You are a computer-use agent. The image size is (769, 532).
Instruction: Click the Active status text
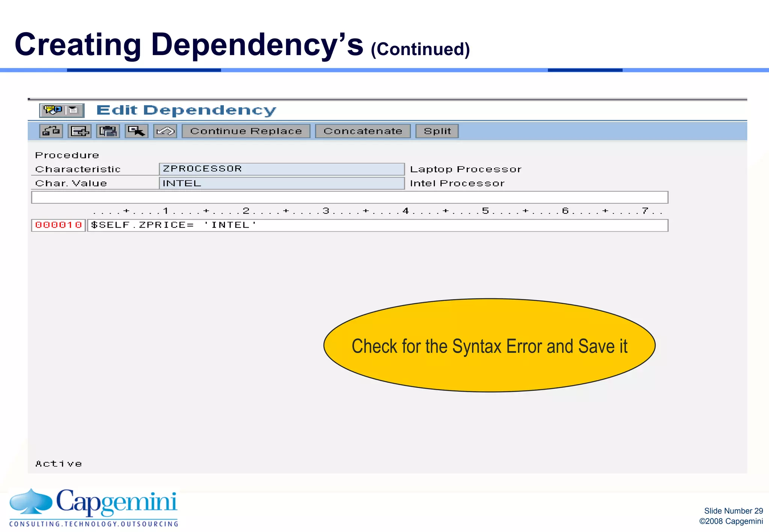tap(59, 464)
